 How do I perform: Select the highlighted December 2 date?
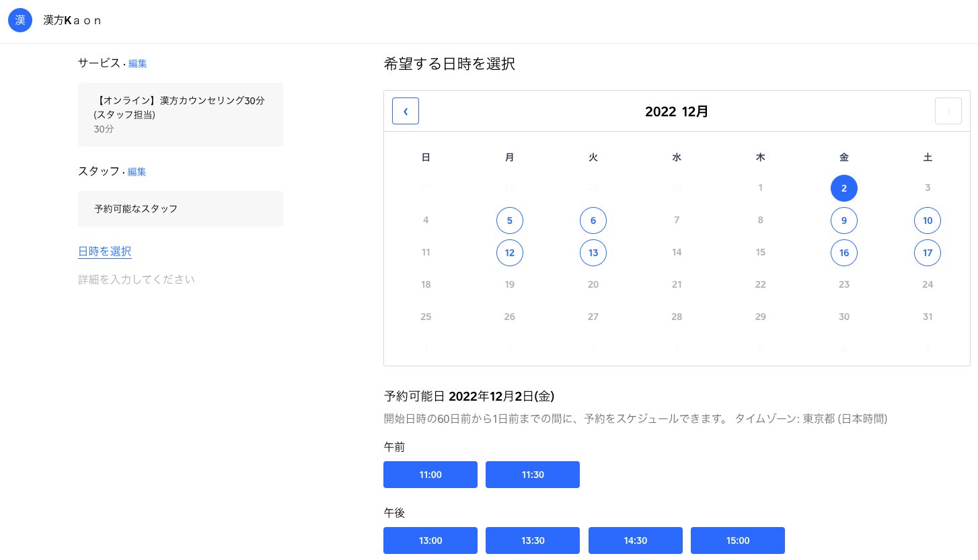844,188
